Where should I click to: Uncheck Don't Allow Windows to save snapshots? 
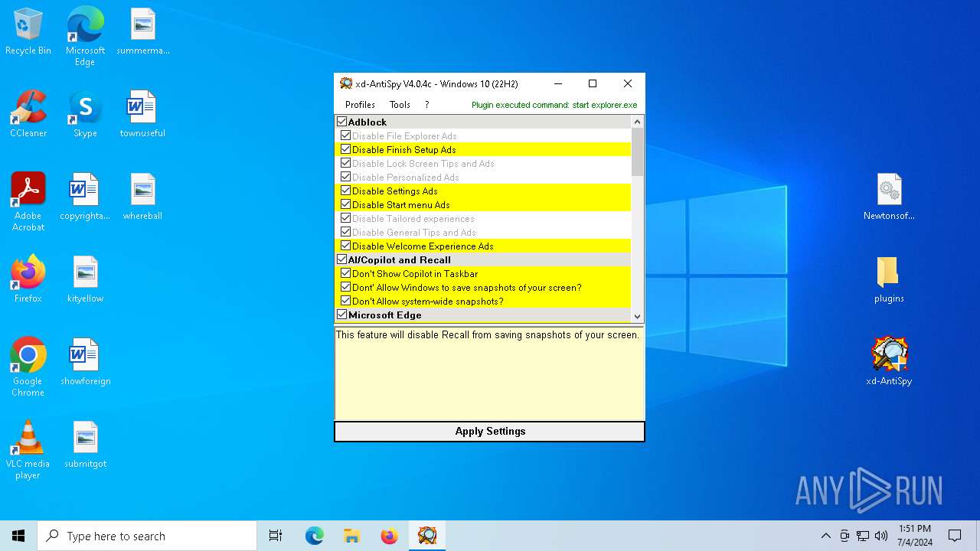pyautogui.click(x=345, y=287)
